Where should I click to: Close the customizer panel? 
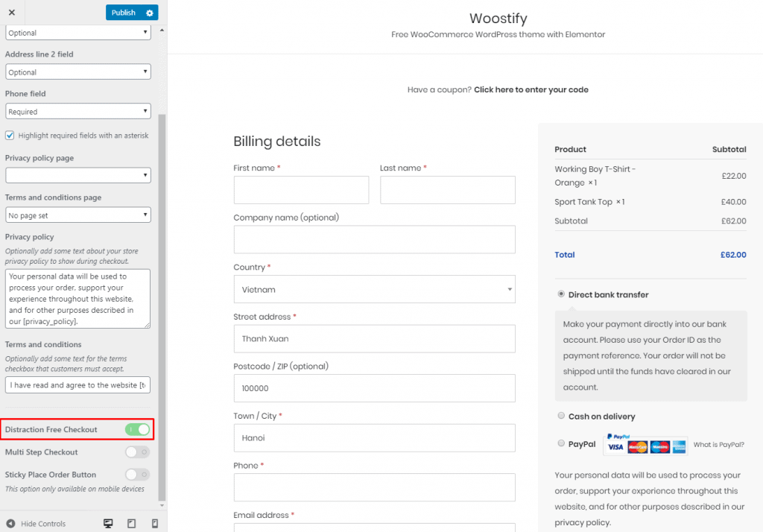(x=12, y=12)
